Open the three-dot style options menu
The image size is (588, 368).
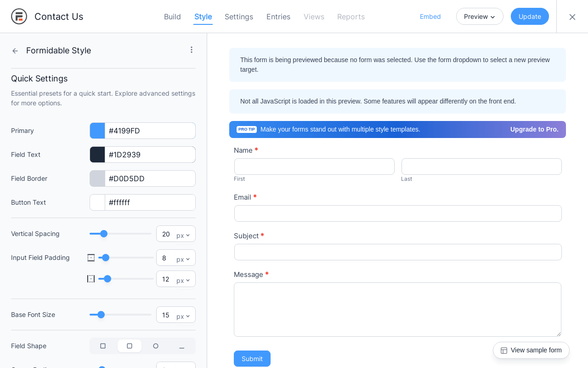point(192,50)
